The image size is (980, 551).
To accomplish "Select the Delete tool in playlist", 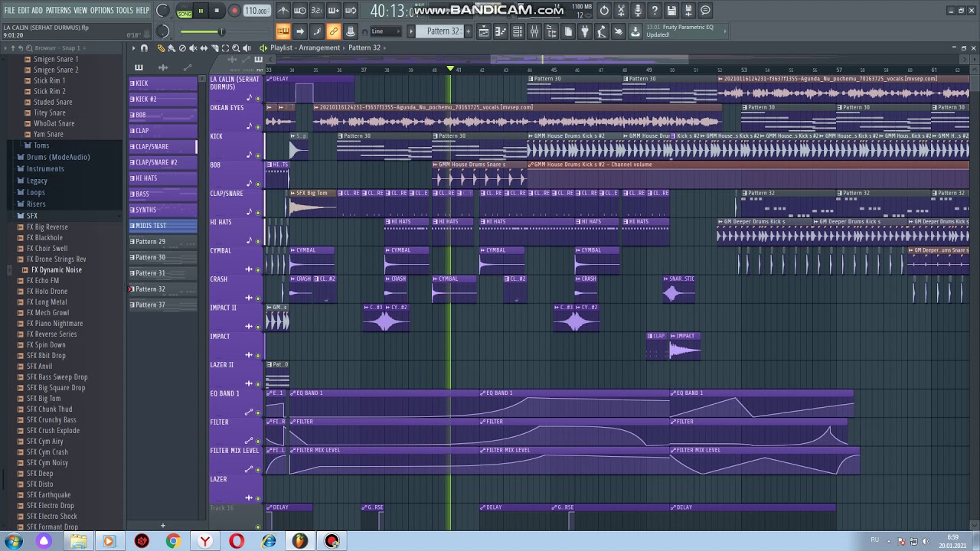I will pos(182,47).
